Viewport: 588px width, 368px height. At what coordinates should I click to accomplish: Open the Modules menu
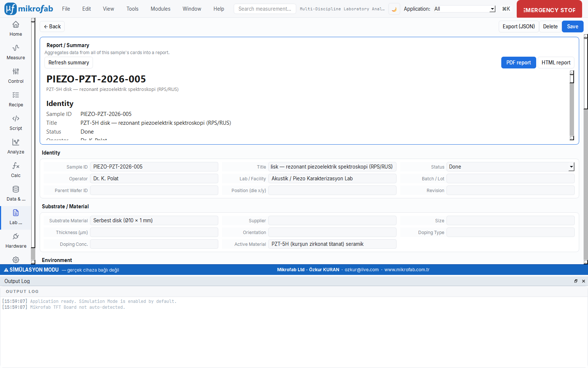[x=161, y=9]
